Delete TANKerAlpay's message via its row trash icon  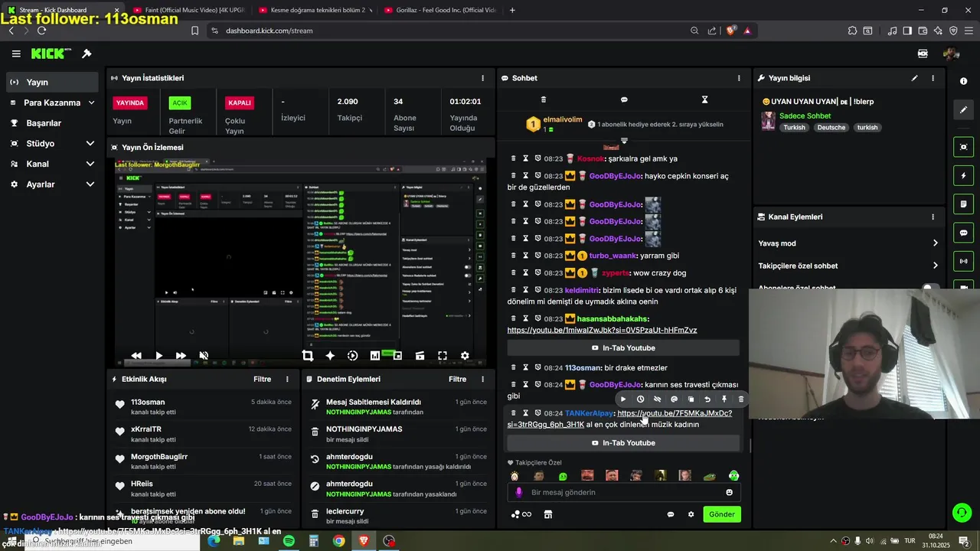pyautogui.click(x=514, y=413)
